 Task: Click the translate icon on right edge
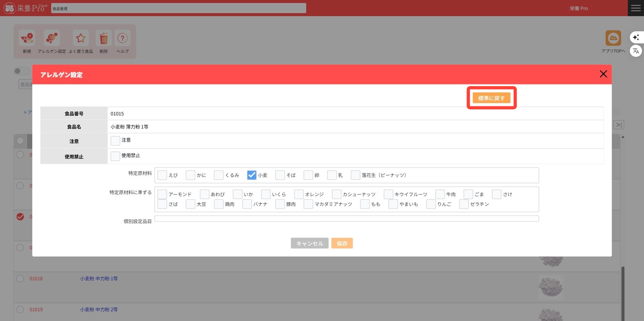click(636, 51)
